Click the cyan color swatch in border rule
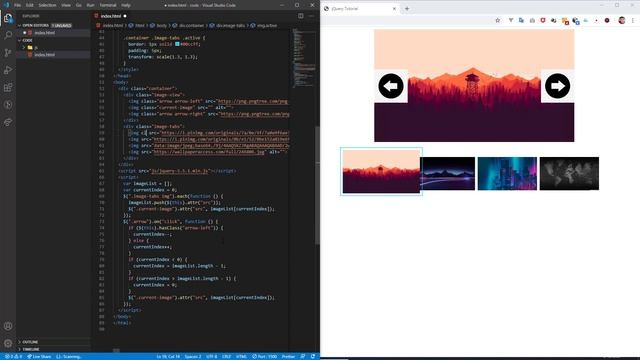The image size is (640, 360). [177, 44]
